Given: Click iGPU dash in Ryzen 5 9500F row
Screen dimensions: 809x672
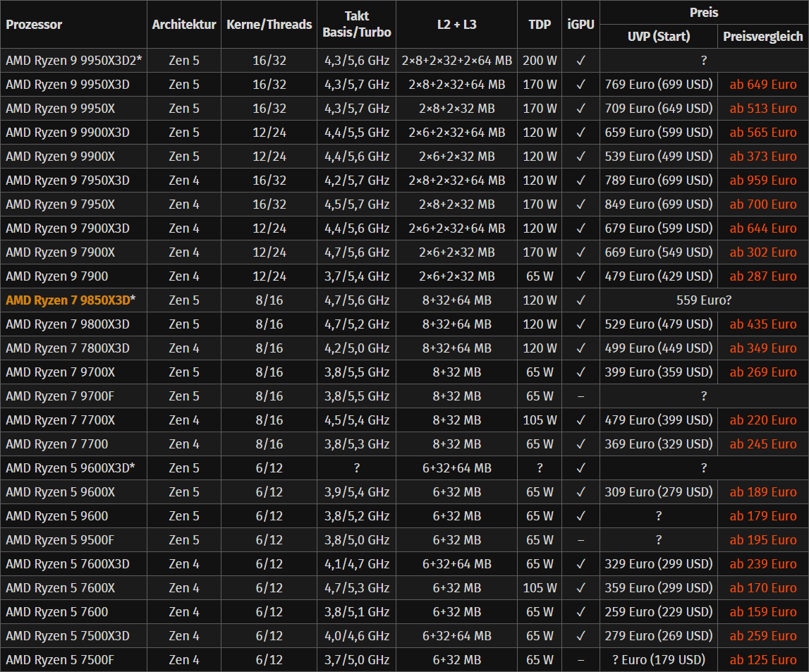Looking at the screenshot, I should pyautogui.click(x=580, y=540).
